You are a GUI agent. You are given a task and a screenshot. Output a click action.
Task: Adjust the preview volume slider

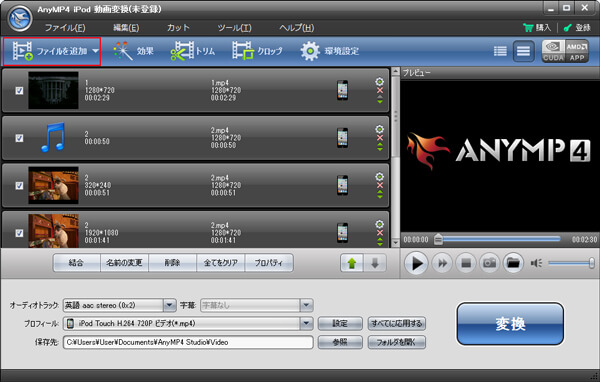571,263
